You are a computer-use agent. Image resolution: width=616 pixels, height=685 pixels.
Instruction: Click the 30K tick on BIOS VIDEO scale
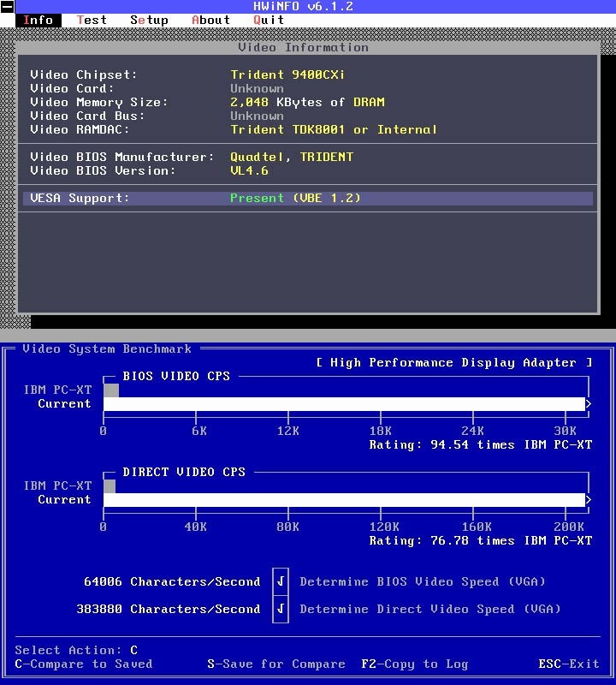click(x=565, y=431)
